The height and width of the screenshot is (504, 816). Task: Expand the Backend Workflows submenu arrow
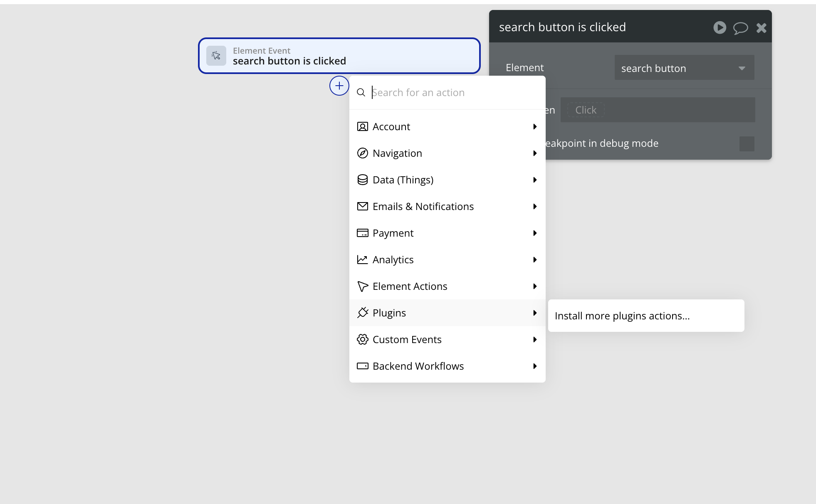pos(535,366)
